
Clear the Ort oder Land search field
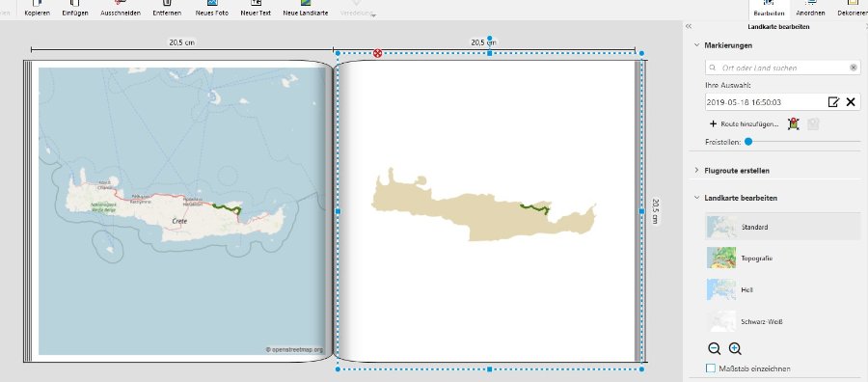(854, 68)
